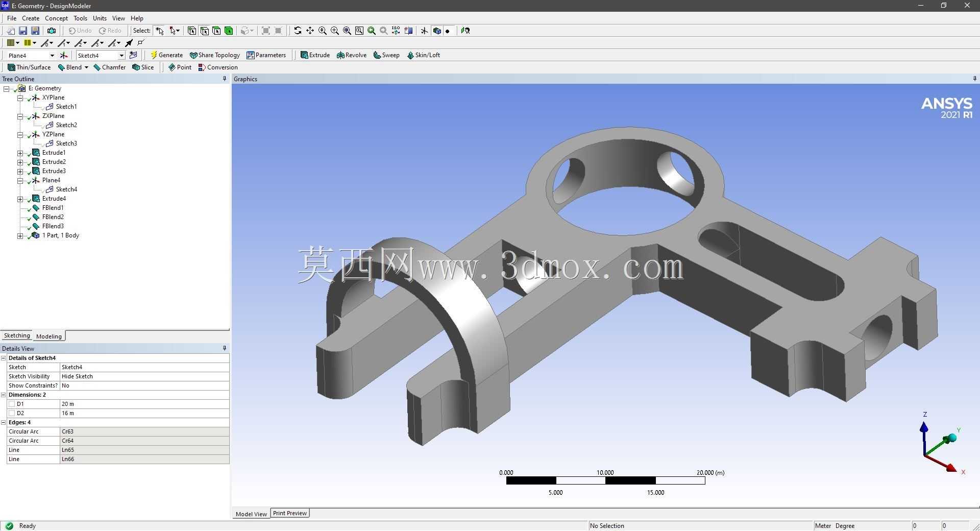The width and height of the screenshot is (980, 531).
Task: Toggle the Details View pin
Action: (225, 348)
